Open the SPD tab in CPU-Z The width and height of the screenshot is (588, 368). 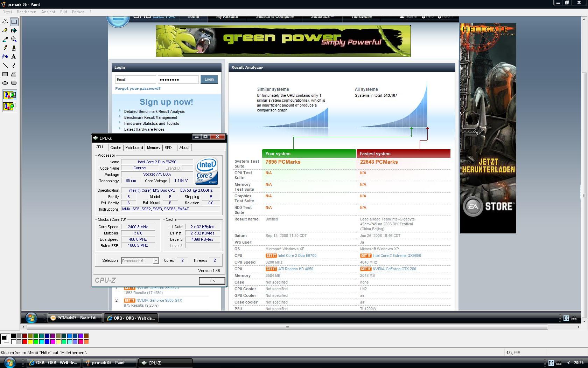pos(168,148)
